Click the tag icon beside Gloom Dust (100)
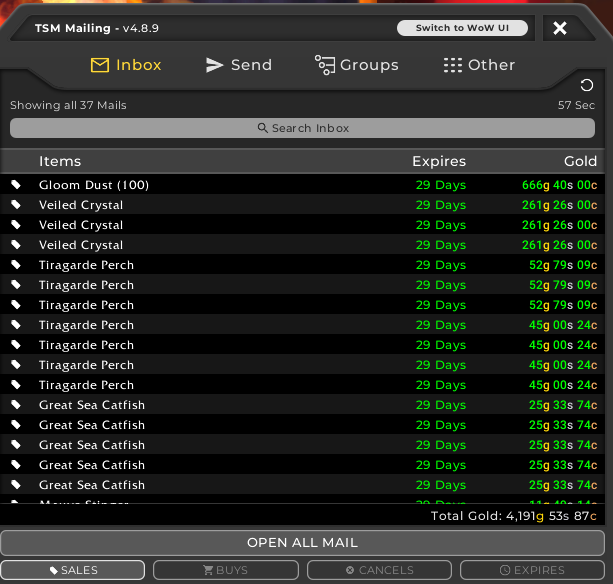 click(16, 185)
